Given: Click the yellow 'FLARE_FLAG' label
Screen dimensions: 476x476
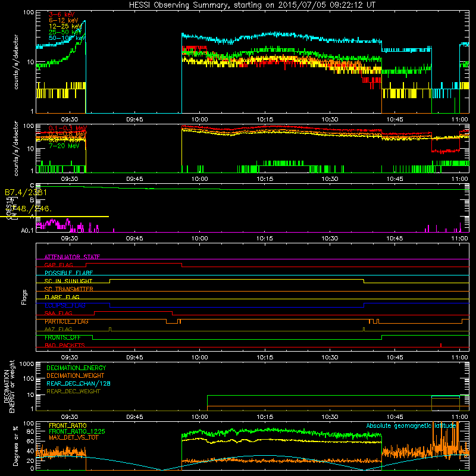Looking at the screenshot, I should (x=62, y=297).
